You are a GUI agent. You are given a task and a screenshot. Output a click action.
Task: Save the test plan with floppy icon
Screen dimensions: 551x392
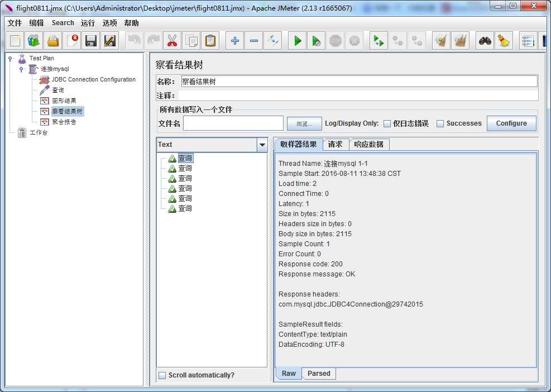coord(91,41)
